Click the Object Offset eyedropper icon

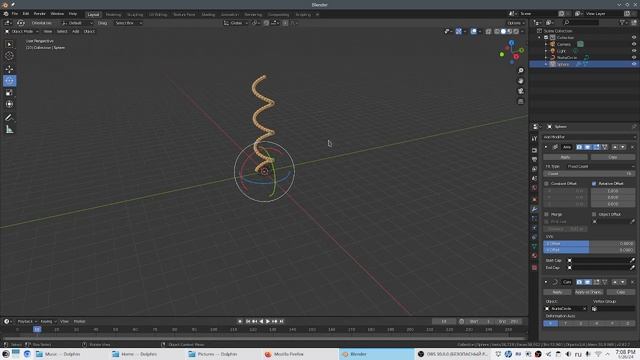point(632,221)
